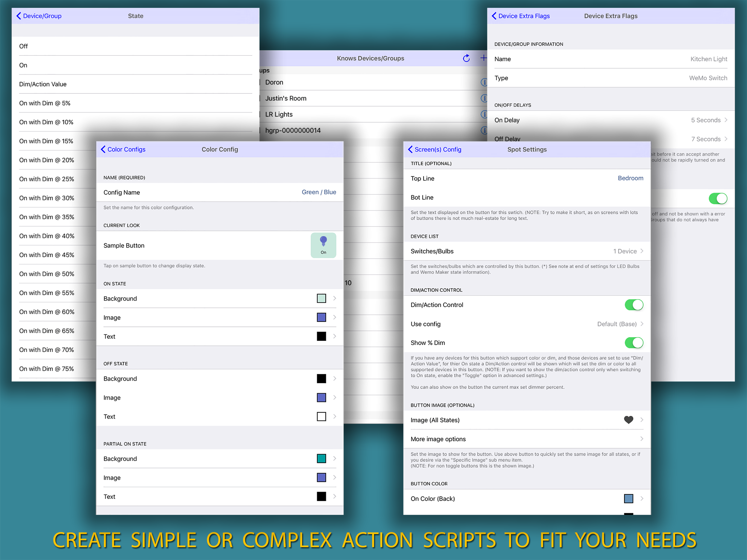The height and width of the screenshot is (560, 747).
Task: Open On State Background color swatch
Action: pyautogui.click(x=321, y=298)
